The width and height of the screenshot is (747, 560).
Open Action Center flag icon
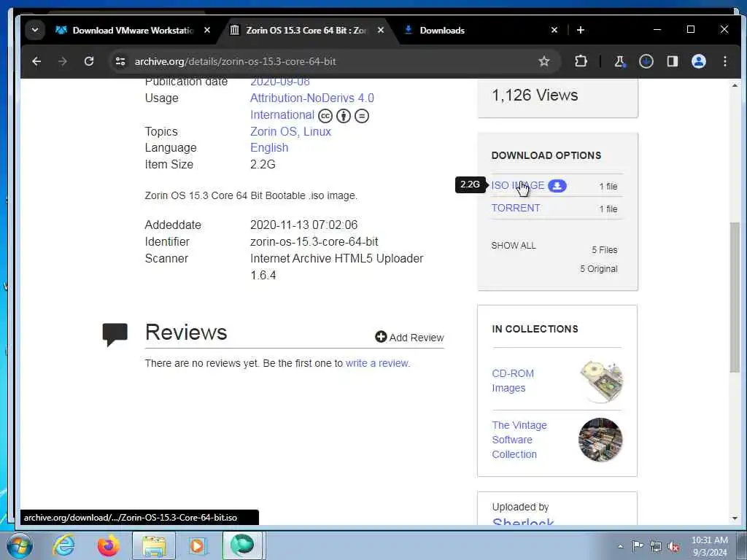pyautogui.click(x=638, y=545)
